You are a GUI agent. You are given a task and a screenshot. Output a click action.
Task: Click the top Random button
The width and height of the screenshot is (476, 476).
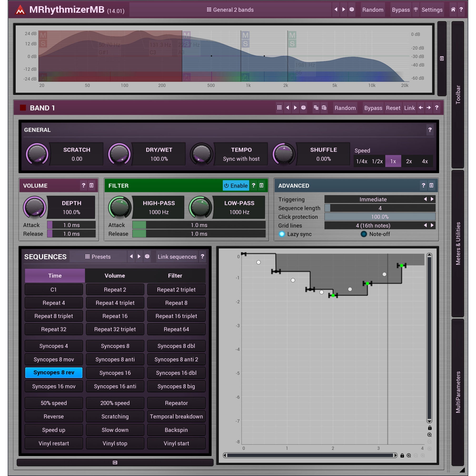[372, 10]
